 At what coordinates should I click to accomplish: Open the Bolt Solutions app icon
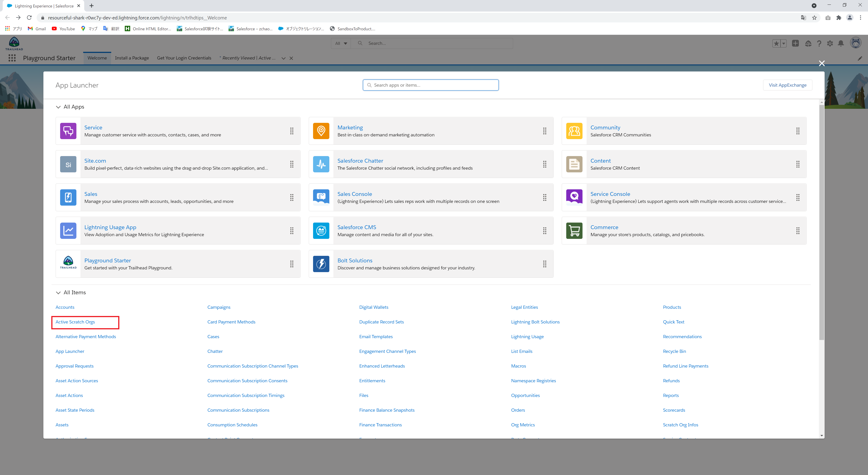(321, 264)
